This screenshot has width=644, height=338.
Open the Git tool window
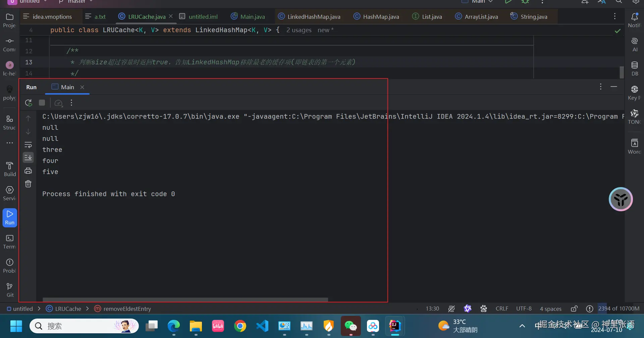10,290
